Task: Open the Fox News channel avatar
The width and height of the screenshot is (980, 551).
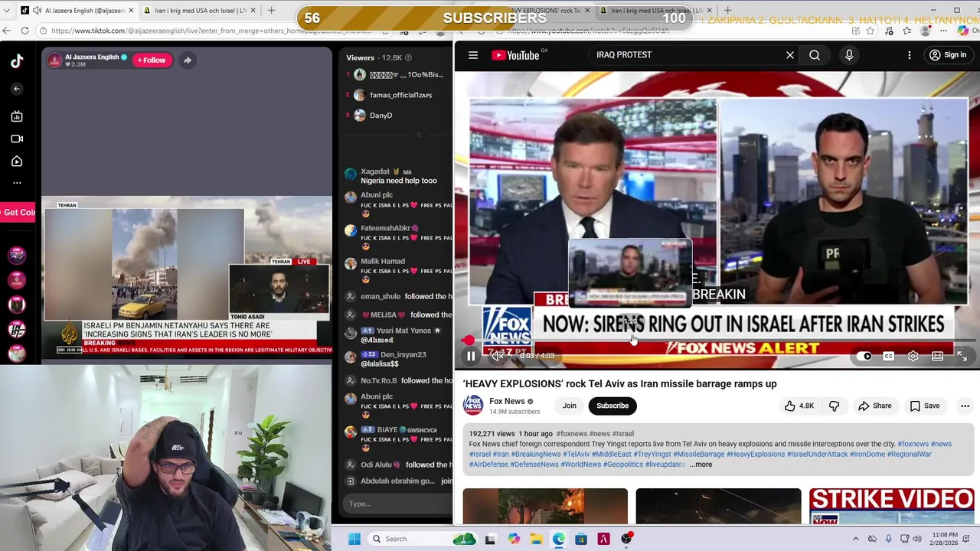Action: coord(473,406)
